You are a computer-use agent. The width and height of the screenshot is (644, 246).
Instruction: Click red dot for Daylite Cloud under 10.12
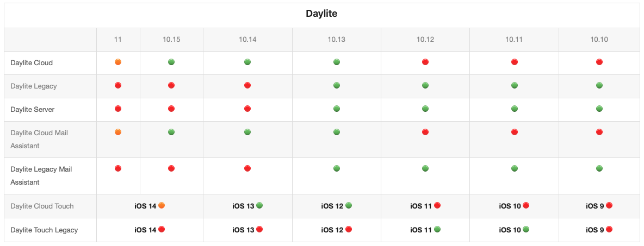click(x=425, y=62)
